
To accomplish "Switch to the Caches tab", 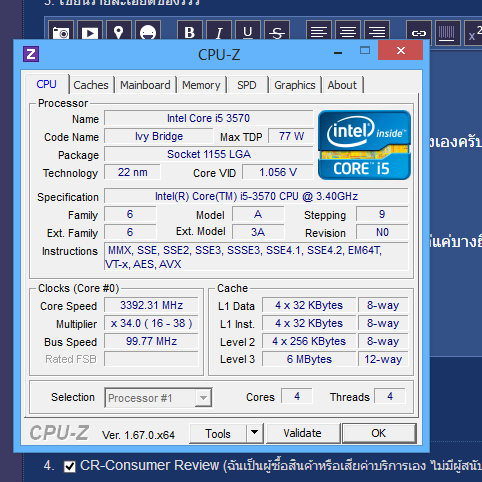I will (x=91, y=85).
